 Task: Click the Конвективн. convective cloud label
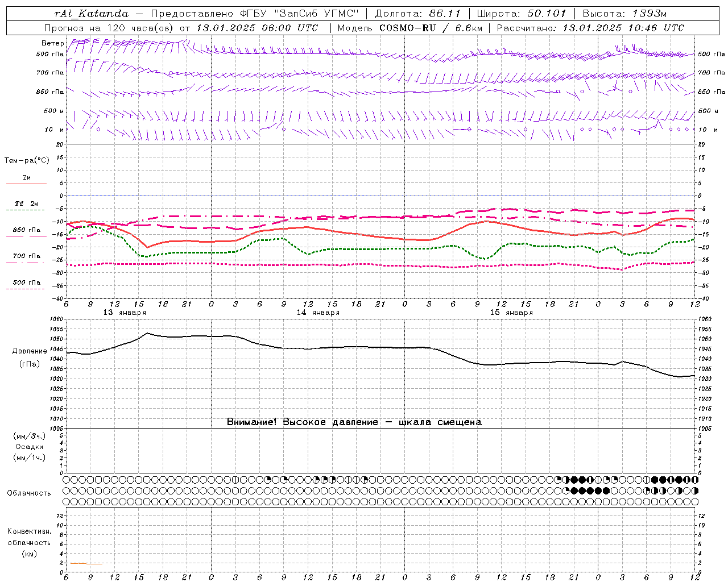click(29, 531)
